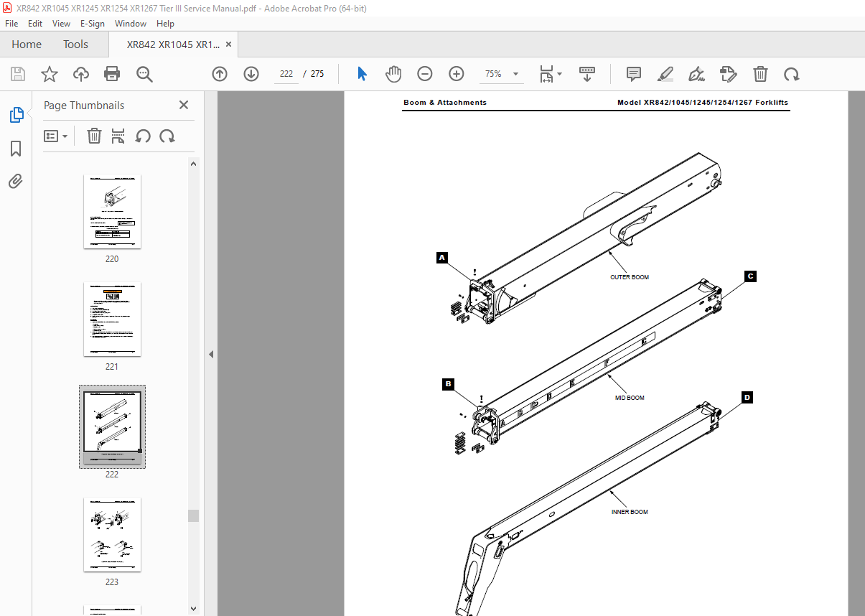
Task: Select the Highlight text tool
Action: coord(665,74)
